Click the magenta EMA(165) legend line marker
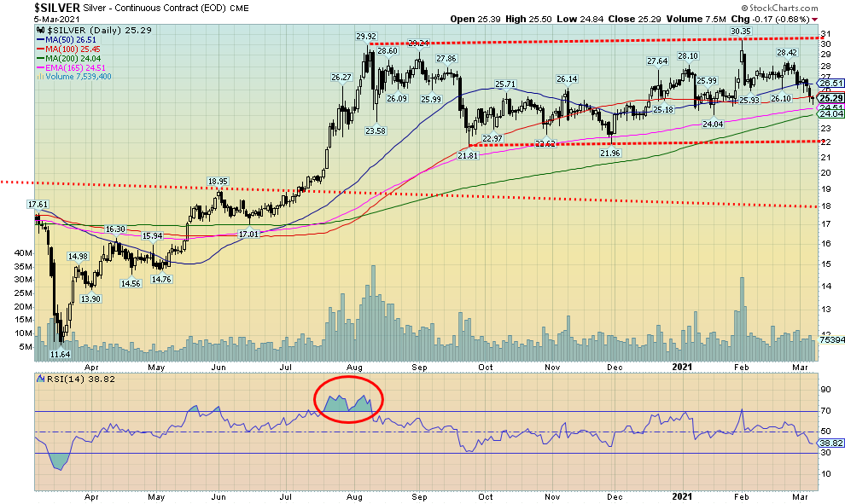This screenshot has width=845, height=504. (x=40, y=68)
